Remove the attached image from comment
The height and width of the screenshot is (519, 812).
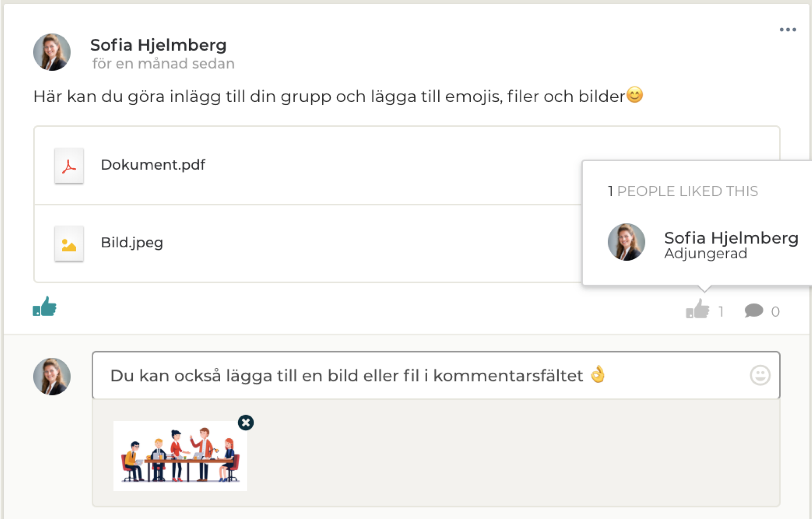(x=246, y=423)
